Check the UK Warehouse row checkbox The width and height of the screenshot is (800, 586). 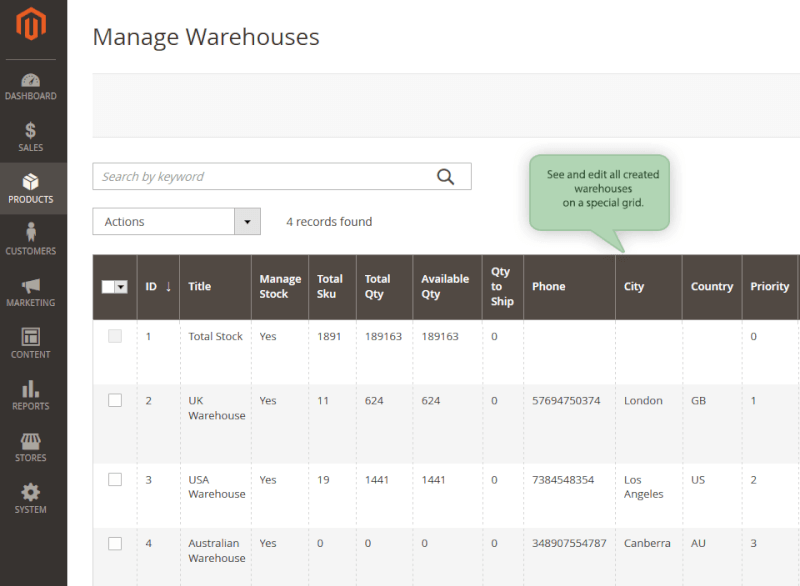coord(114,400)
